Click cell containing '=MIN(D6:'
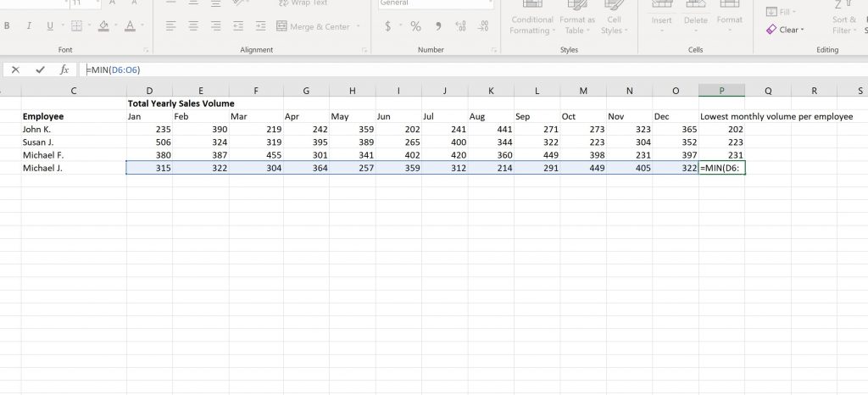The height and width of the screenshot is (395, 868). (722, 168)
